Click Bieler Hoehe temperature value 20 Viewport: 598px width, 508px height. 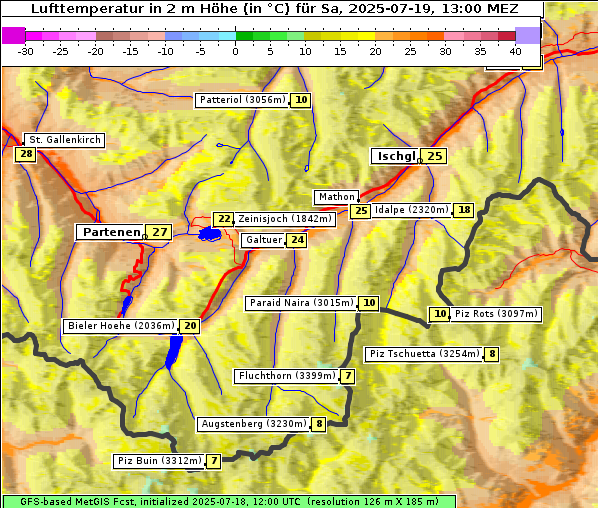click(190, 326)
